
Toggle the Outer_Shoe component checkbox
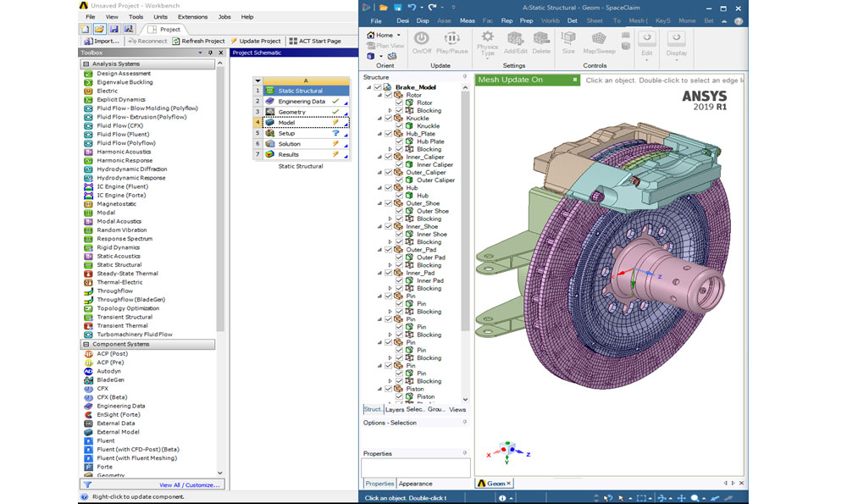click(x=389, y=203)
